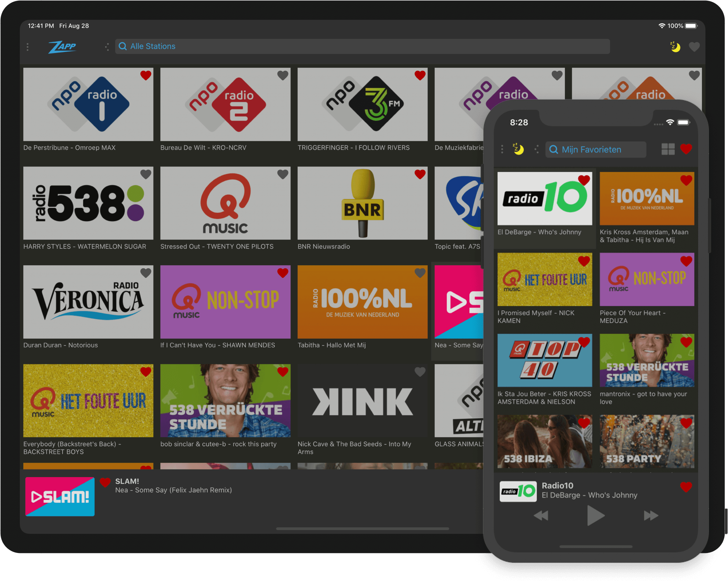The width and height of the screenshot is (728, 581).
Task: Click 'El DeBarge - Who's Johnny' in player bar
Action: [590, 495]
